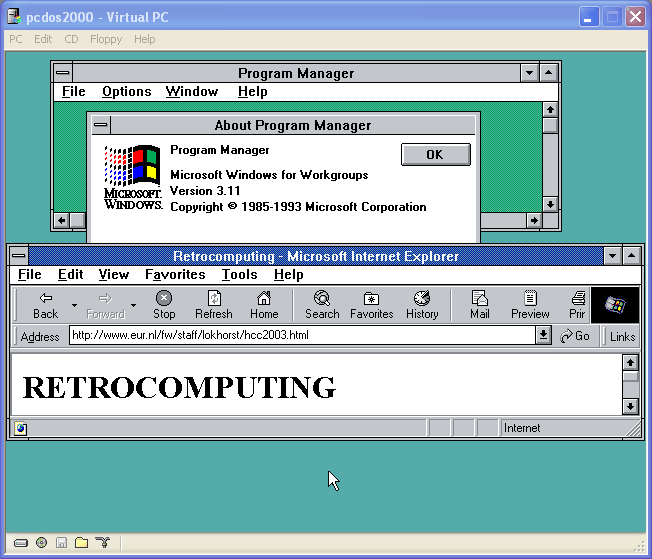Image resolution: width=652 pixels, height=559 pixels.
Task: Go back with the Back toolbar button
Action: coord(45,305)
